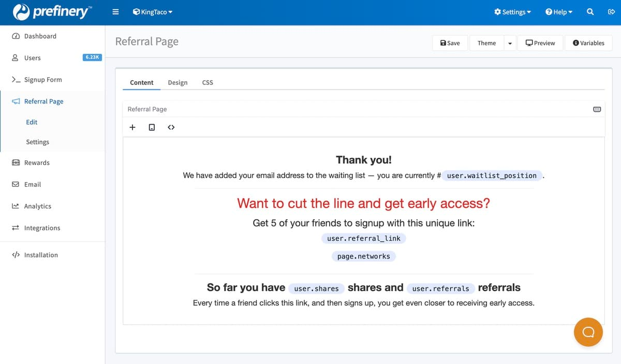This screenshot has height=364, width=621.
Task: Click the code view icon
Action: [x=171, y=127]
